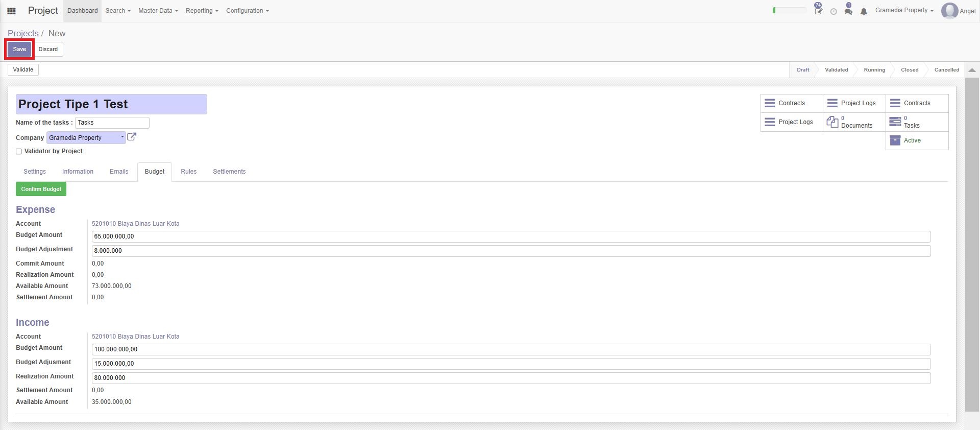Open the company external link icon

[x=132, y=137]
